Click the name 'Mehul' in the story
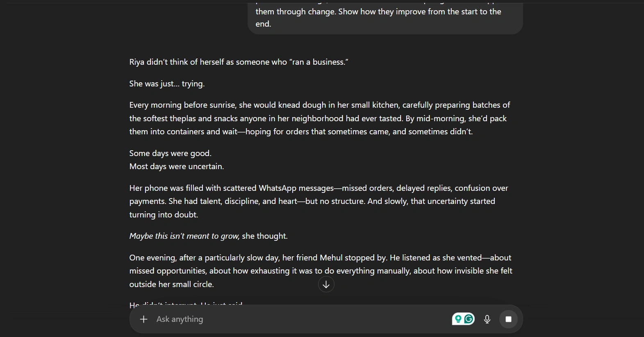Viewport: 644px width, 337px height. 331,258
